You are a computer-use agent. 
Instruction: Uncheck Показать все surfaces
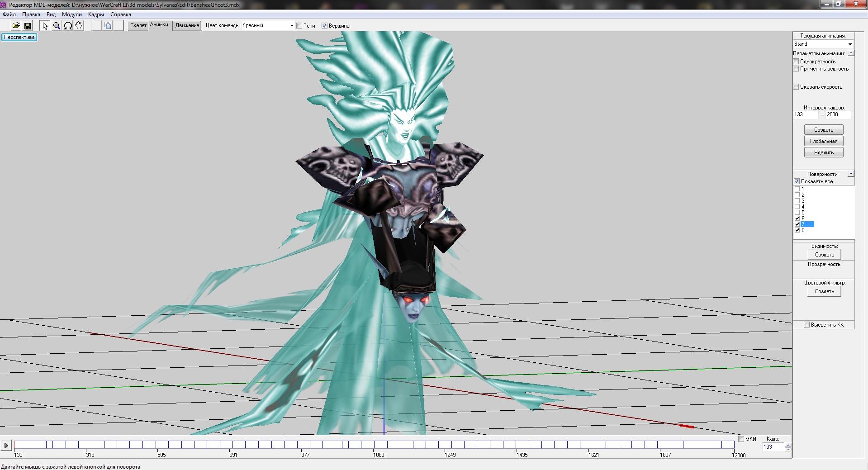[x=797, y=181]
